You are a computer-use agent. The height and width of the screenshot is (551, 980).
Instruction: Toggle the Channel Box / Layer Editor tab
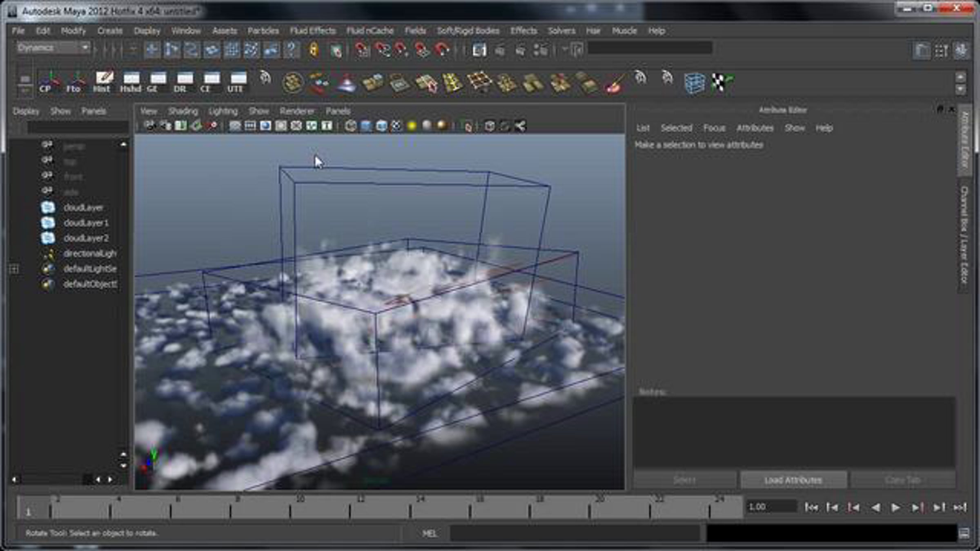click(964, 234)
